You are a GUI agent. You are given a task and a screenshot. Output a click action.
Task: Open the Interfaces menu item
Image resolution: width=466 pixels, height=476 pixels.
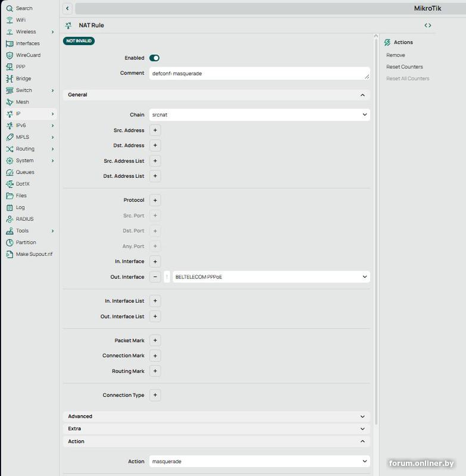point(27,43)
